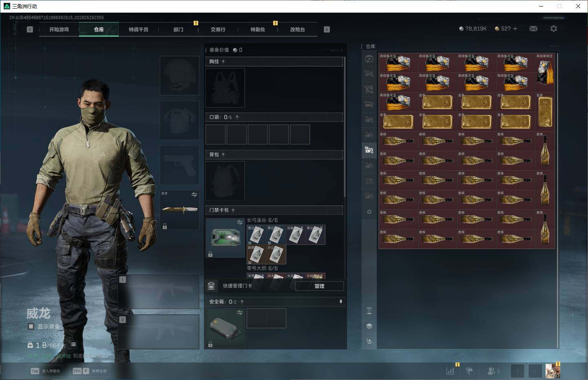Click the vertical gold bar item

(545, 111)
